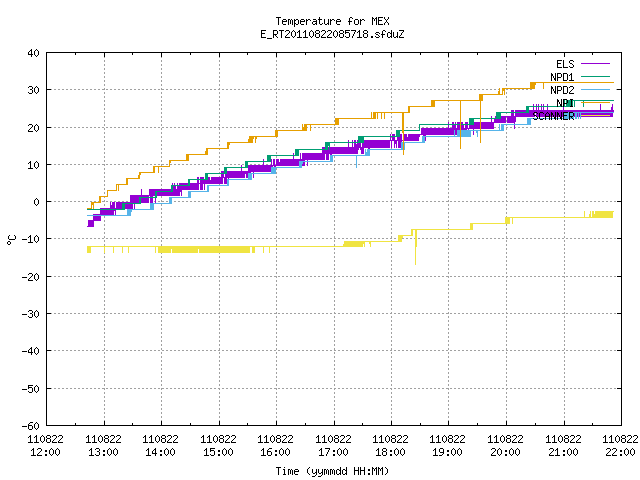Click the x-axis tick label 110822 21:00
Image resolution: width=640 pixels, height=480 pixels.
click(564, 446)
